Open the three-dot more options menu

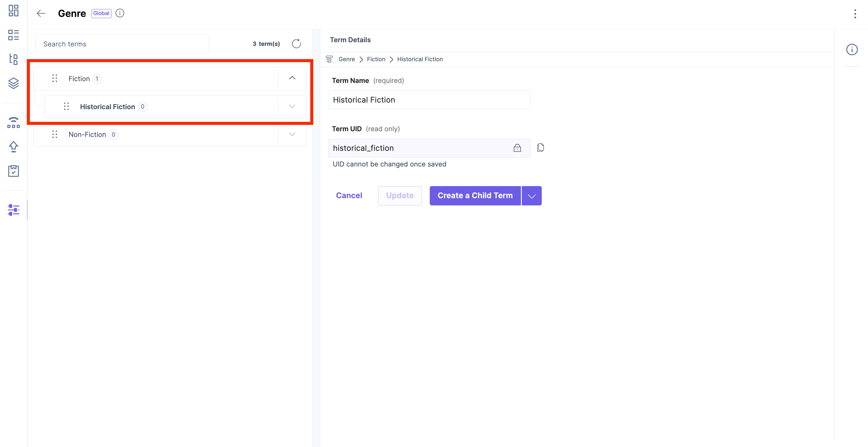point(855,14)
